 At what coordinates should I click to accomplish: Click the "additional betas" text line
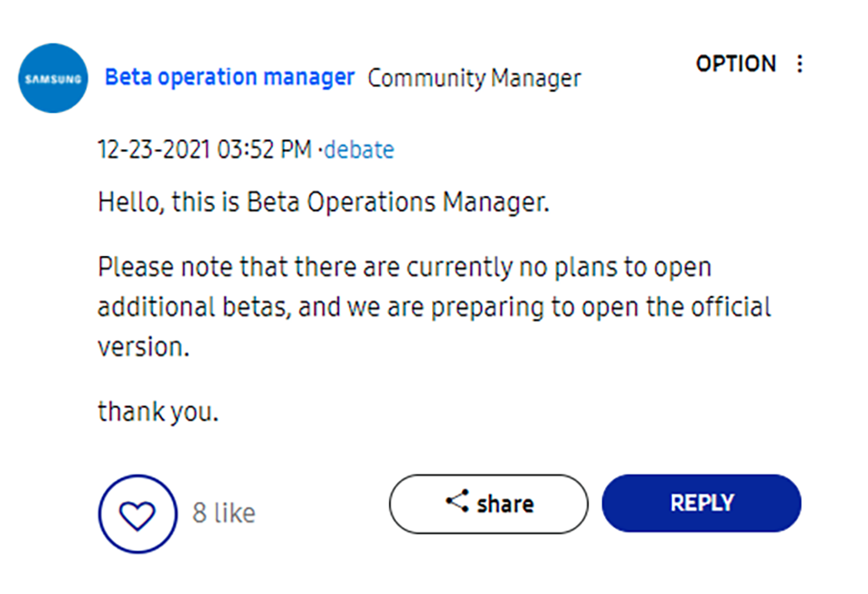(434, 307)
